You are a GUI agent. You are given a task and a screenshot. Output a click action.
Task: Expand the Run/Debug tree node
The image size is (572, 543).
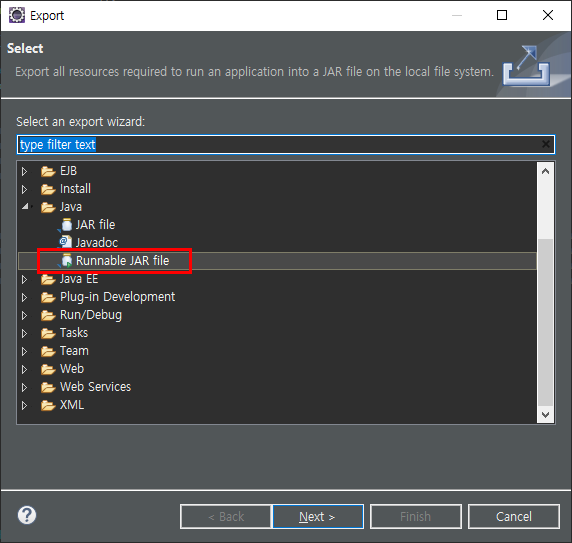pyautogui.click(x=24, y=315)
